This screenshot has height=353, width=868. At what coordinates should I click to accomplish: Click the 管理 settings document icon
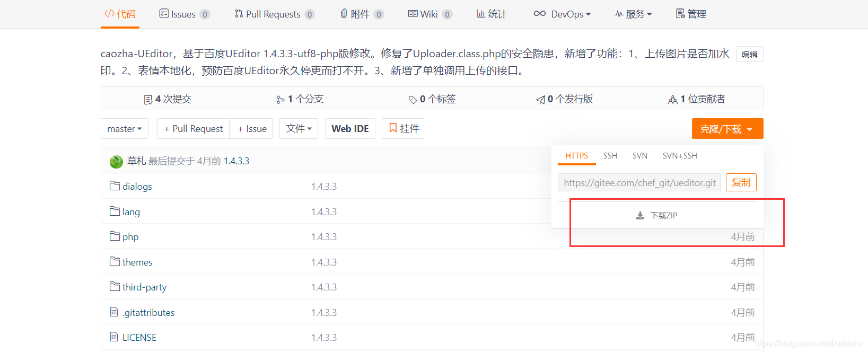[680, 13]
